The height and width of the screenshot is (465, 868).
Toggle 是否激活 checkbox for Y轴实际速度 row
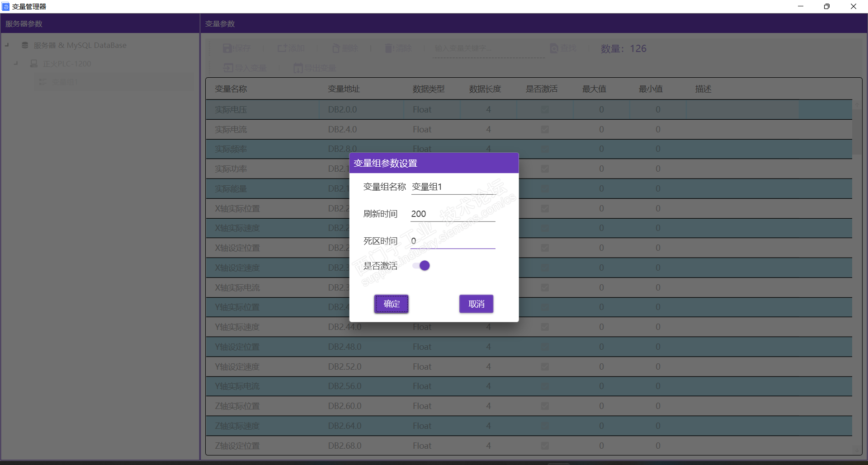pyautogui.click(x=545, y=327)
